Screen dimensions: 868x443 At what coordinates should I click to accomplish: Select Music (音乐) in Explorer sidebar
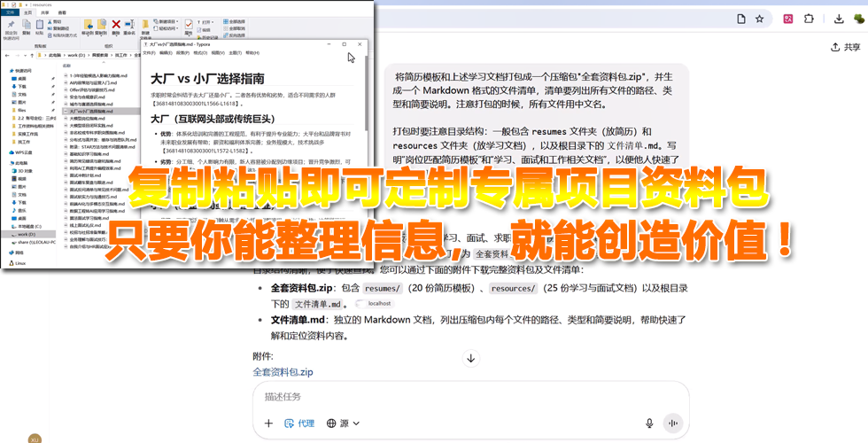tap(19, 211)
